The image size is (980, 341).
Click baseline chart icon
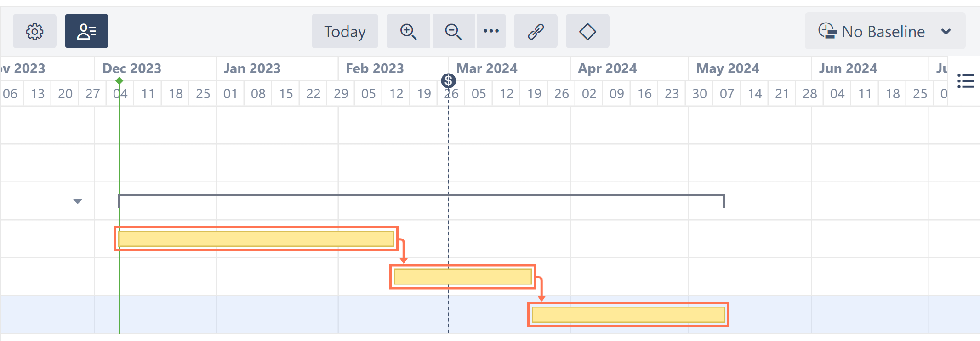(x=827, y=31)
